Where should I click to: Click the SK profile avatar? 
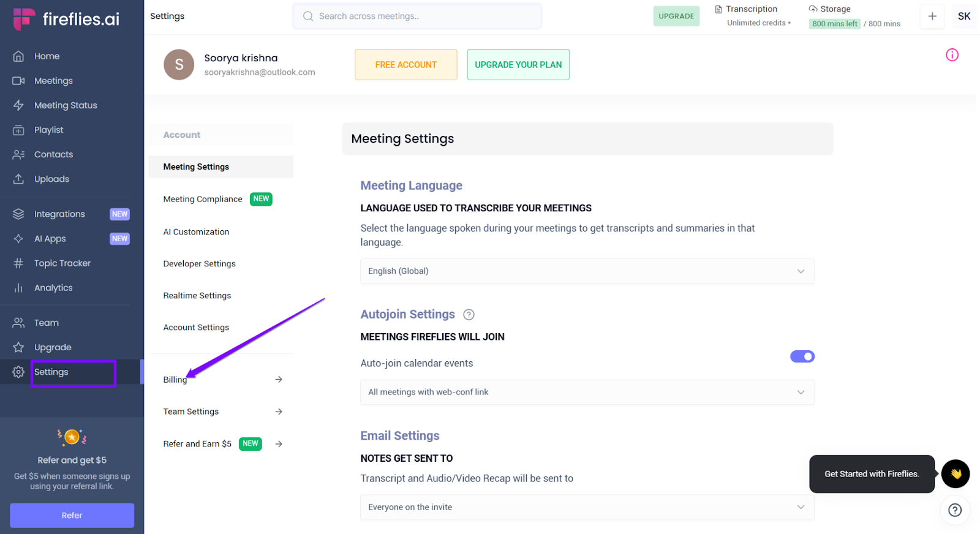tap(963, 17)
